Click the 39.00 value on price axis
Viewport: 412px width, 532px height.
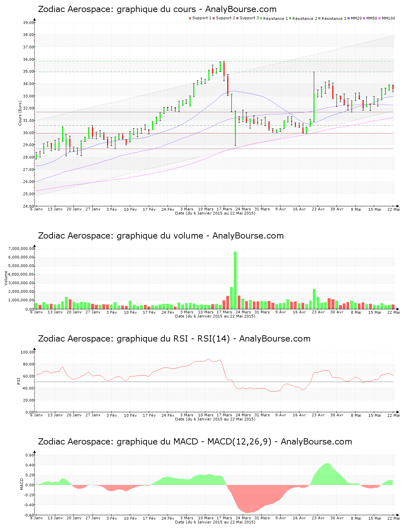(28, 23)
